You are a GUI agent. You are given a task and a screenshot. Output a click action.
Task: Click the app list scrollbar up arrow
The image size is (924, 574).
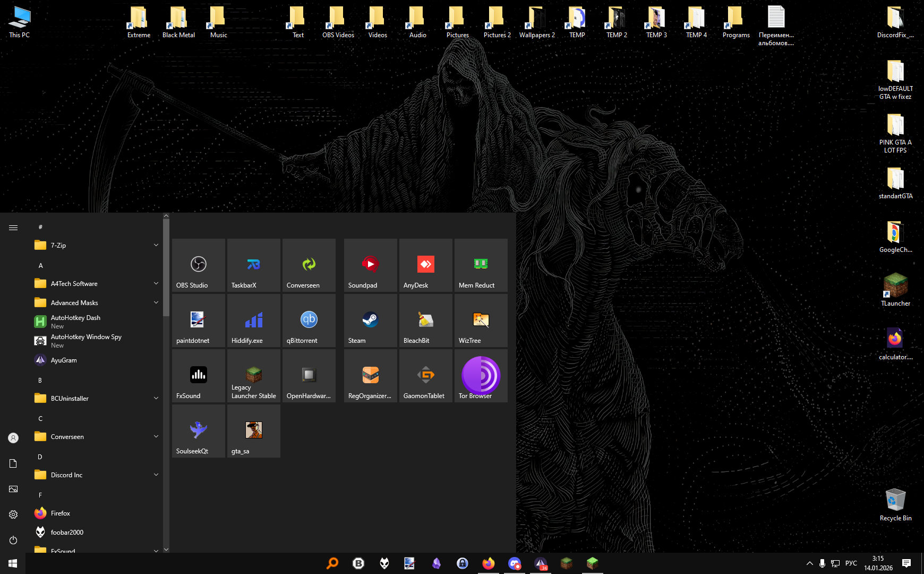[x=166, y=216]
